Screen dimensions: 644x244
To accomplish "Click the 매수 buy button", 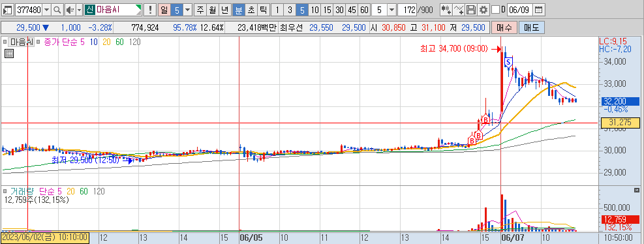I will click(x=504, y=28).
